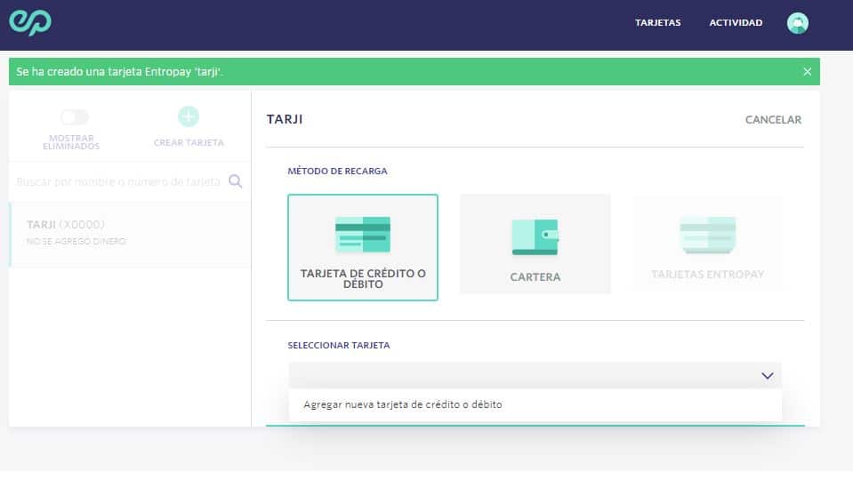
Task: Click the search magnifier icon
Action: (235, 181)
